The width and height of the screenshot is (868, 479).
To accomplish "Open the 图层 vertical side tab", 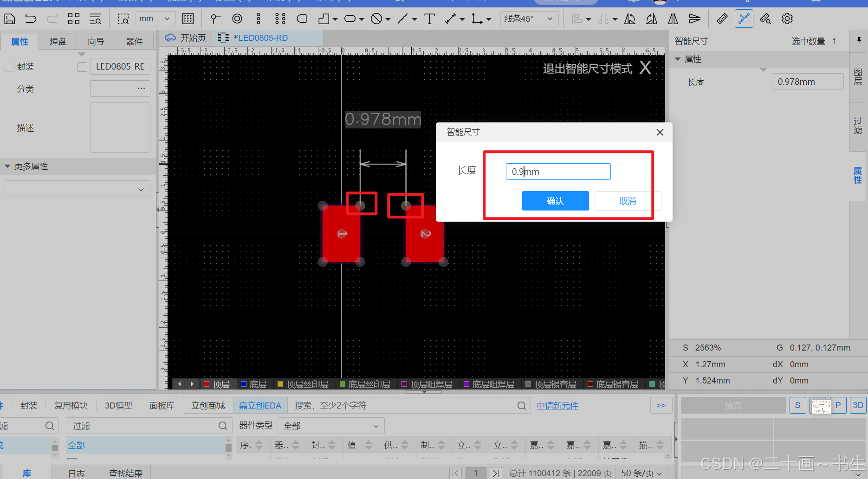I will 858,77.
